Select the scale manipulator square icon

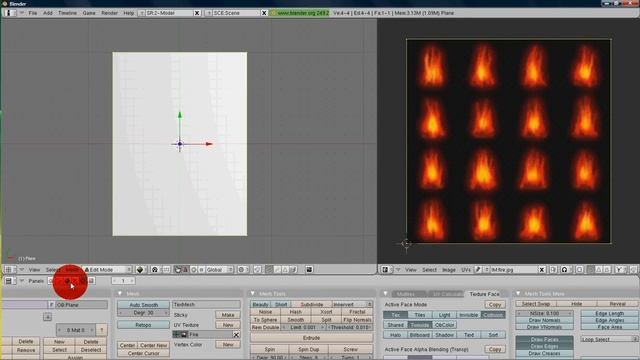[201, 270]
